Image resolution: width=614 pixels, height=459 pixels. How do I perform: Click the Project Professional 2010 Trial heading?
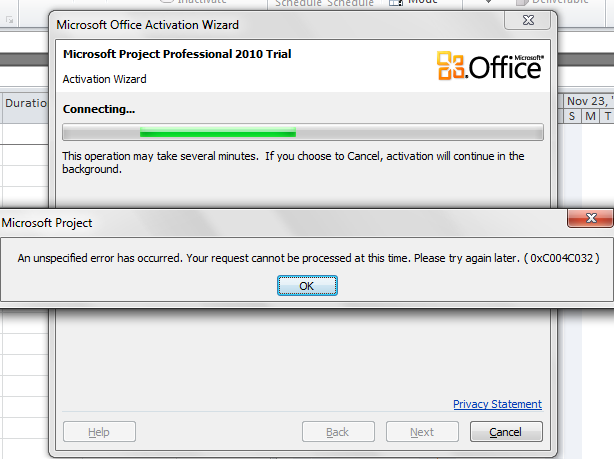point(177,54)
